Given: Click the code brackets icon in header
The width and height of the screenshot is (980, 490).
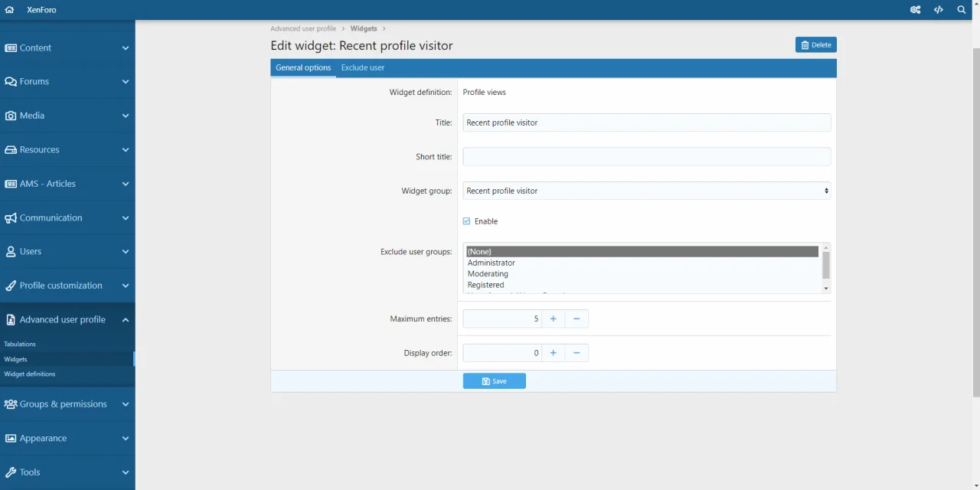Looking at the screenshot, I should pyautogui.click(x=939, y=10).
